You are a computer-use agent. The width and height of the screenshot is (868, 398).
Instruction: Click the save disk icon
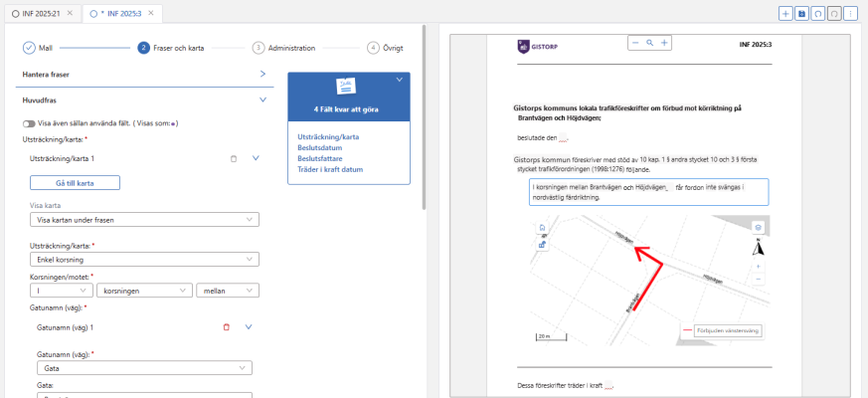coord(802,13)
